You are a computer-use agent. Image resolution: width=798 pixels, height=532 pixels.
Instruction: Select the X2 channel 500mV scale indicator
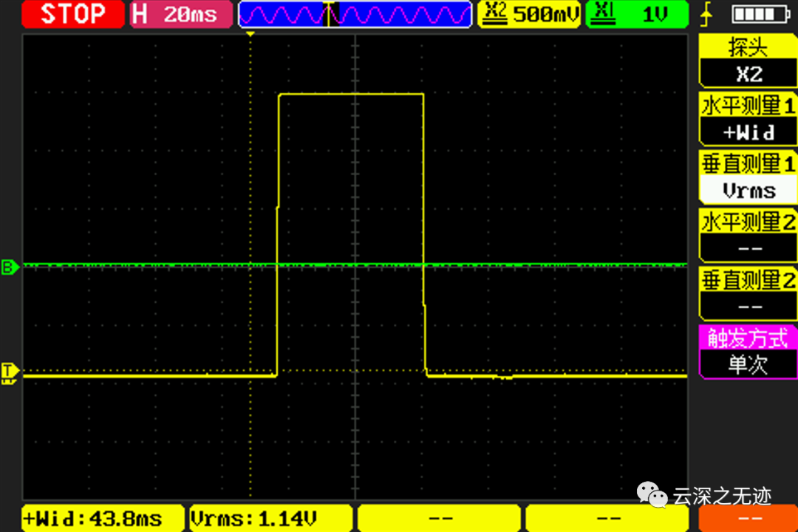click(529, 13)
